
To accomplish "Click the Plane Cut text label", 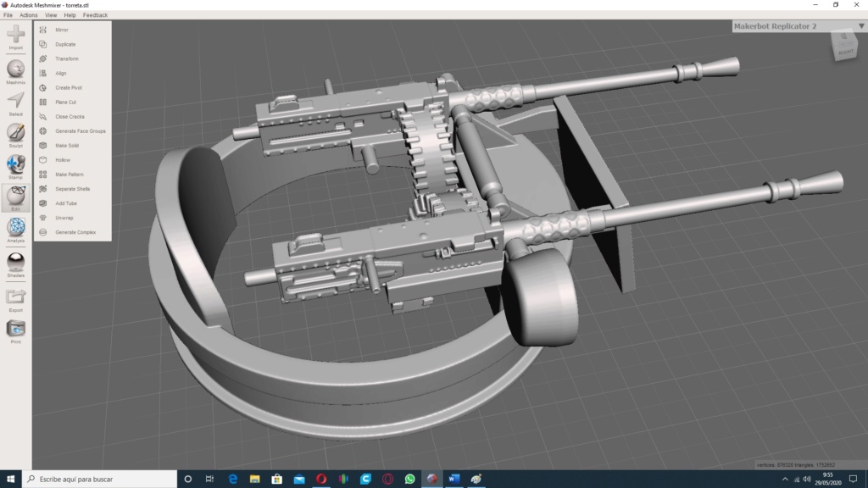I will [x=66, y=103].
